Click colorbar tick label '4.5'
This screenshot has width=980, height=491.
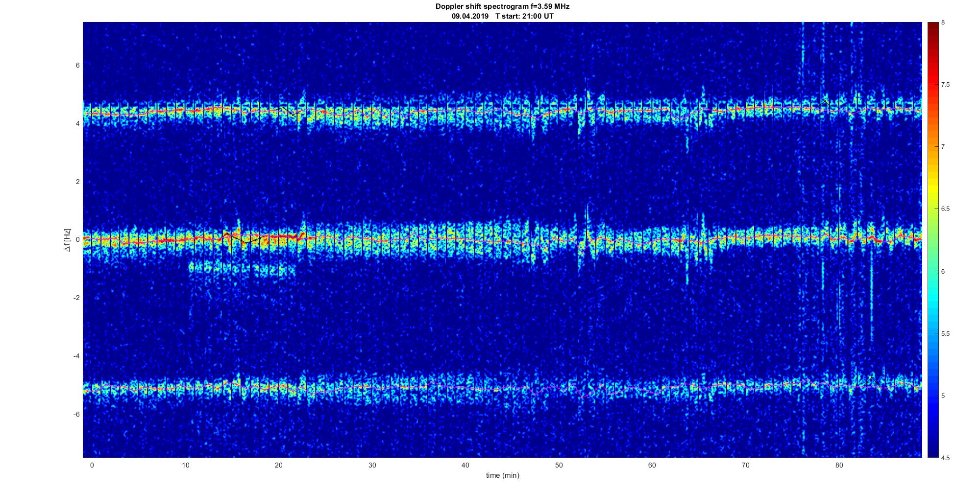point(945,458)
